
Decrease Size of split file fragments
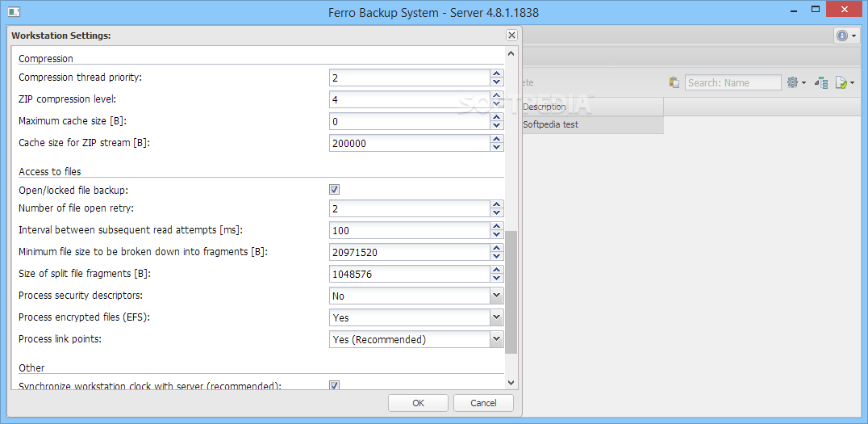point(497,278)
